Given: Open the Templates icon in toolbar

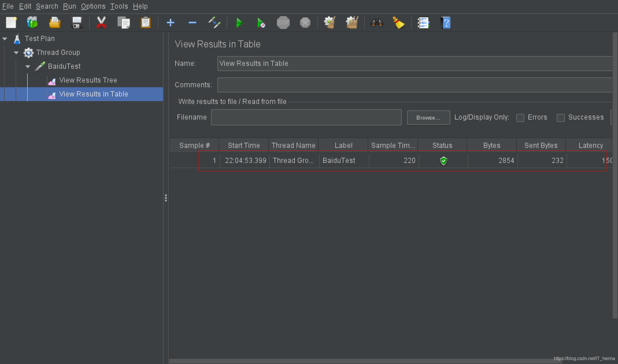Looking at the screenshot, I should [32, 23].
